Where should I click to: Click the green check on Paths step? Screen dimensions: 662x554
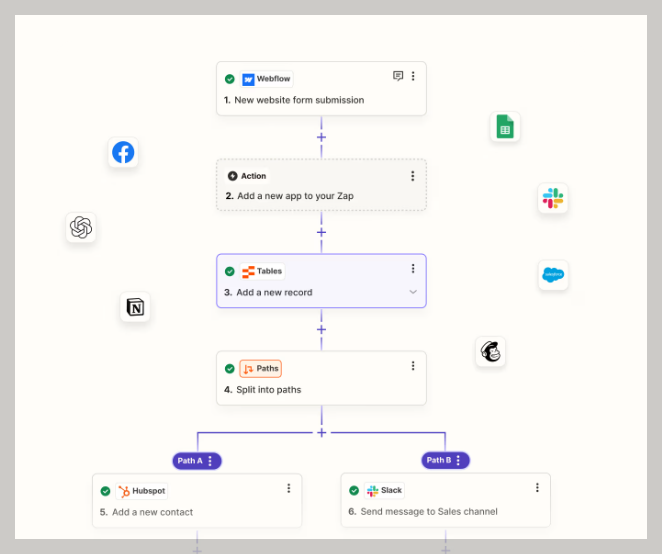[x=230, y=369]
